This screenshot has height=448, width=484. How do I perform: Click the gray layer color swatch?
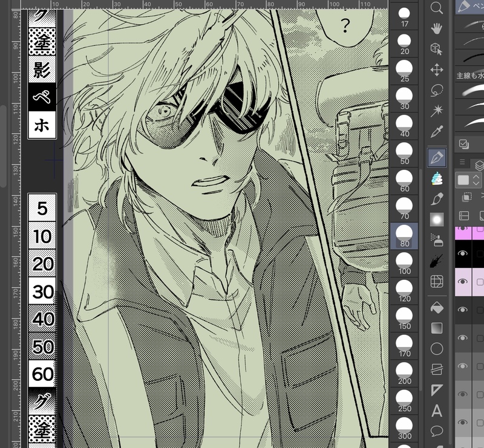coord(463,180)
